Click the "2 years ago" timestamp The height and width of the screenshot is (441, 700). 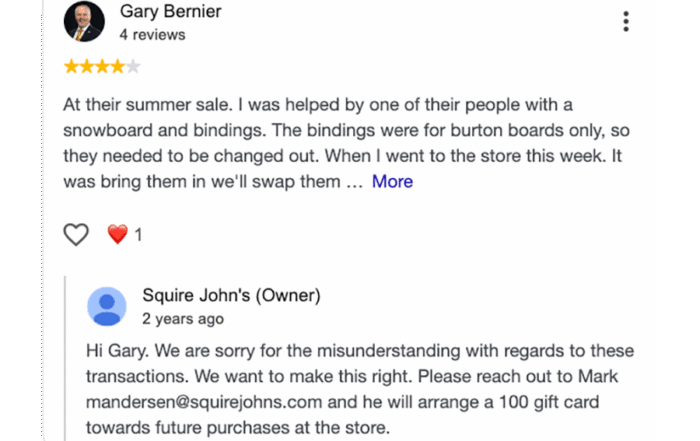tap(183, 319)
